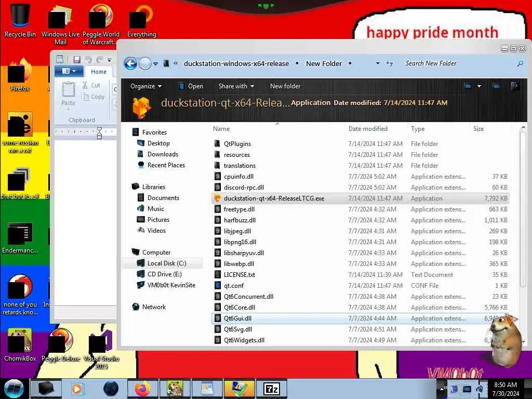Select Libraries in navigation pane
The width and height of the screenshot is (532, 399).
154,187
